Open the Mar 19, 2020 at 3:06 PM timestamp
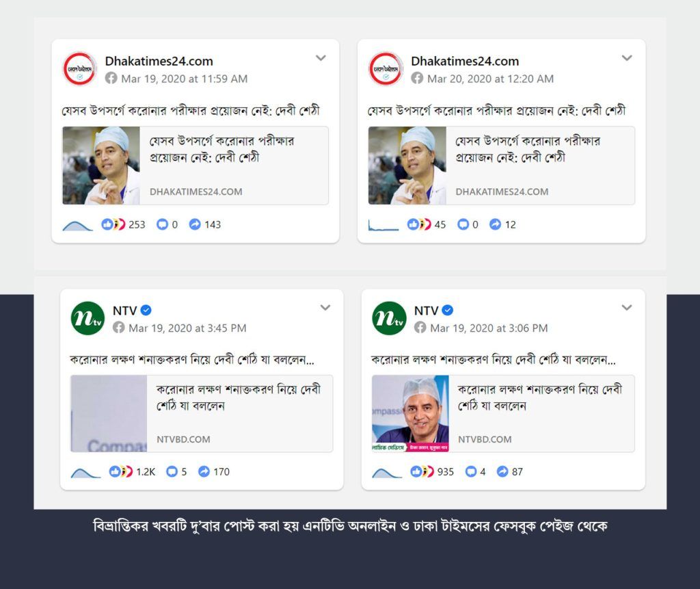Viewport: 700px width, 589px height. coord(489,328)
